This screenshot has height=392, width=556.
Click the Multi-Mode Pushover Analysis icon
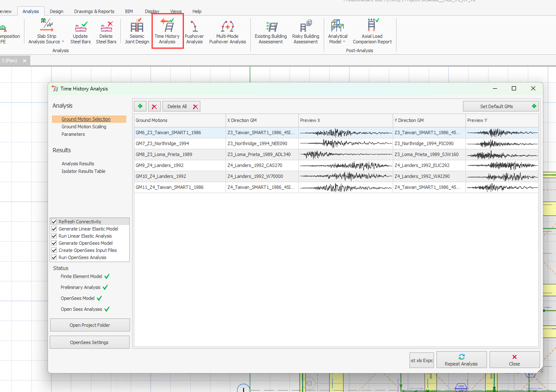(x=227, y=32)
